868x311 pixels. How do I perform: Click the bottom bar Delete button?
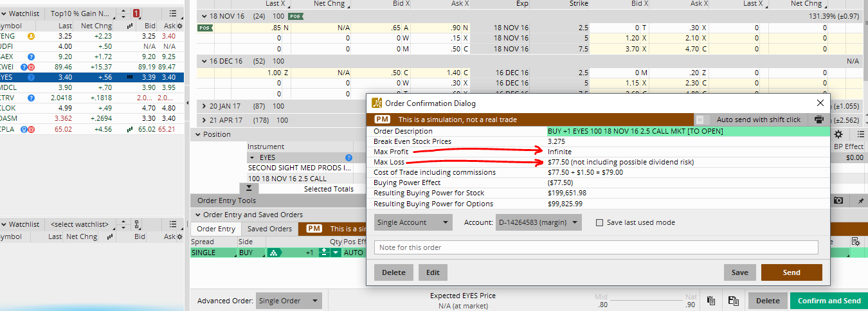768,301
